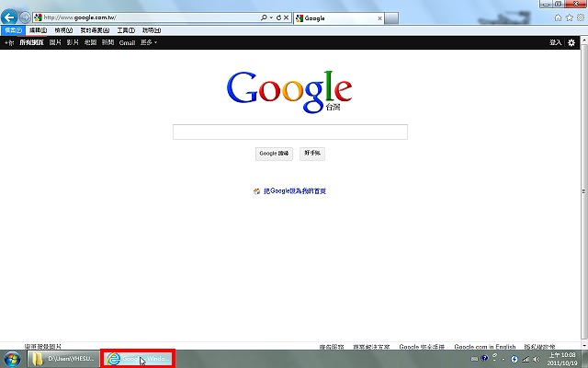
Task: Click the Google search text box
Action: 290,132
